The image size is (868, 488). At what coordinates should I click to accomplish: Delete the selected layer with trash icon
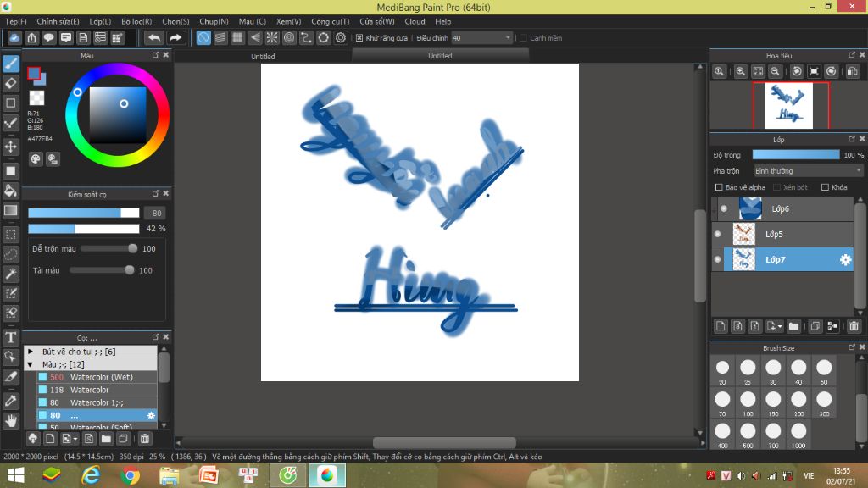tap(854, 326)
